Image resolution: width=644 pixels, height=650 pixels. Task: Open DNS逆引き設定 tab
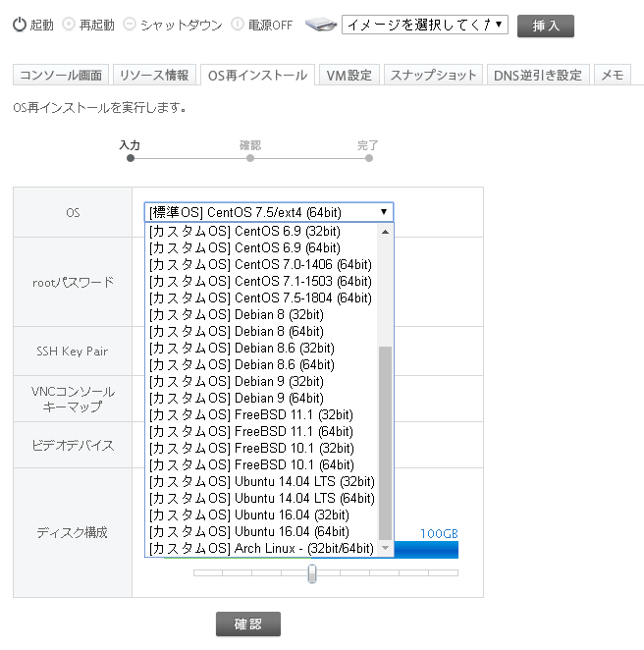pos(538,75)
